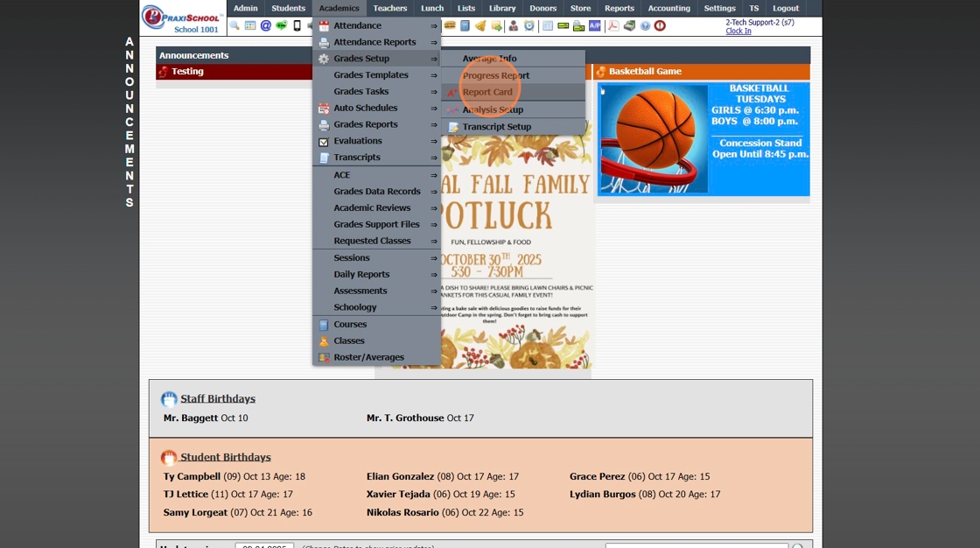Click the Fall Family Potluck flyer image
980x548 pixels.
click(x=516, y=251)
